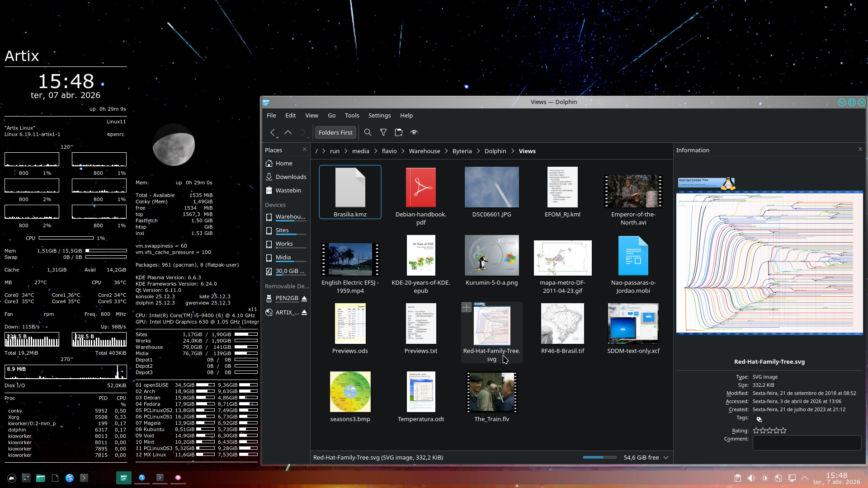This screenshot has width=868, height=488.
Task: Click the Comment text field
Action: coord(807,443)
